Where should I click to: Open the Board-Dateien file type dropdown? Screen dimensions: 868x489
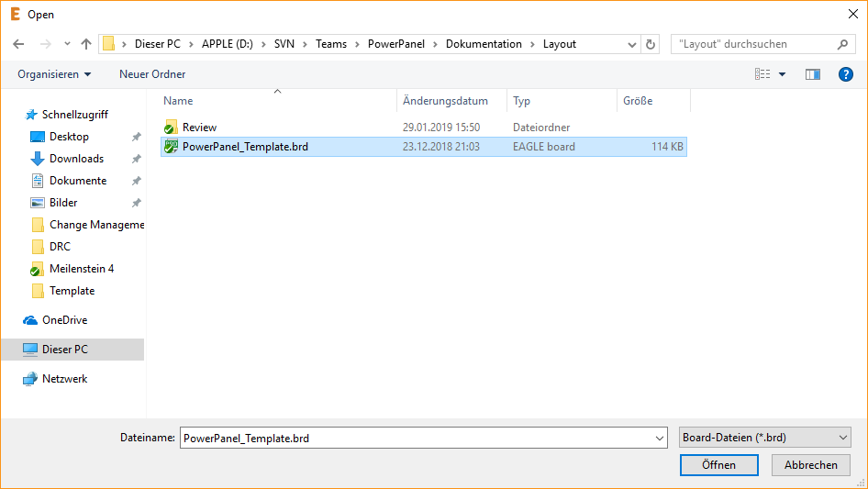[765, 439]
